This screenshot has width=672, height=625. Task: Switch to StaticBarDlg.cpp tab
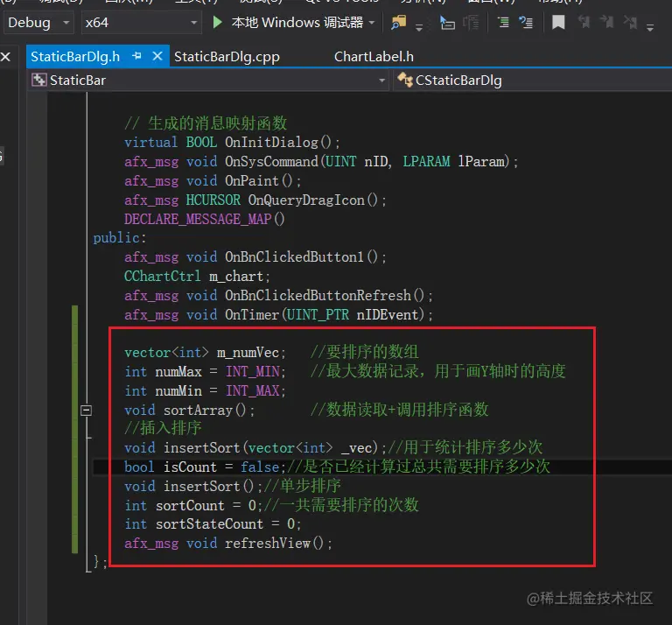click(227, 57)
